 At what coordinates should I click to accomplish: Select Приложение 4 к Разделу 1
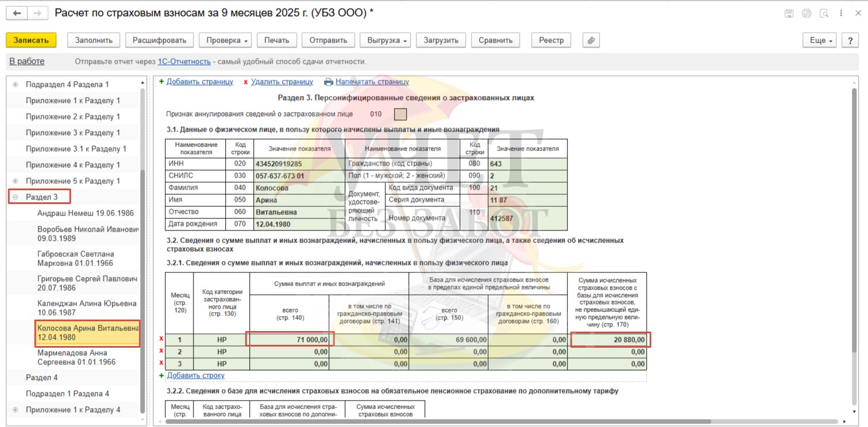pos(73,165)
